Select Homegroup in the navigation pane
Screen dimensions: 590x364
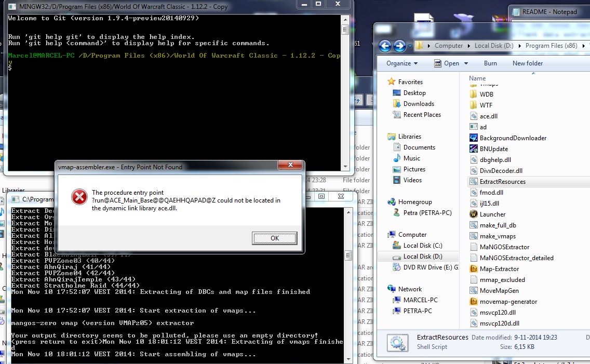tap(414, 201)
